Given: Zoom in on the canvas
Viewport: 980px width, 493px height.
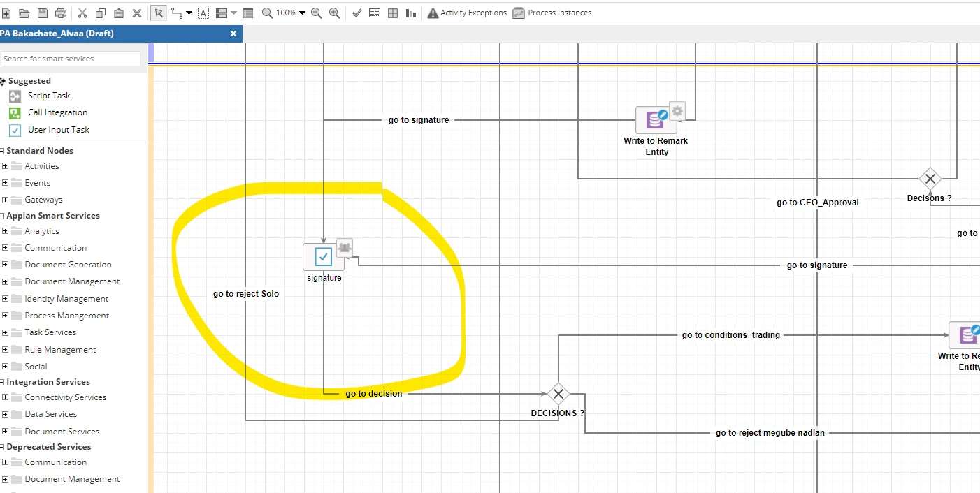Looking at the screenshot, I should [x=335, y=13].
